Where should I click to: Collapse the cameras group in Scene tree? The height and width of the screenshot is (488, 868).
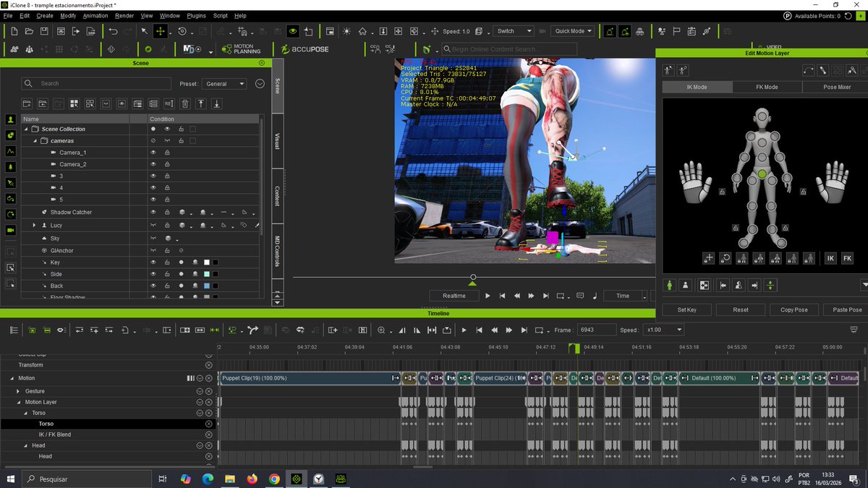pos(34,140)
